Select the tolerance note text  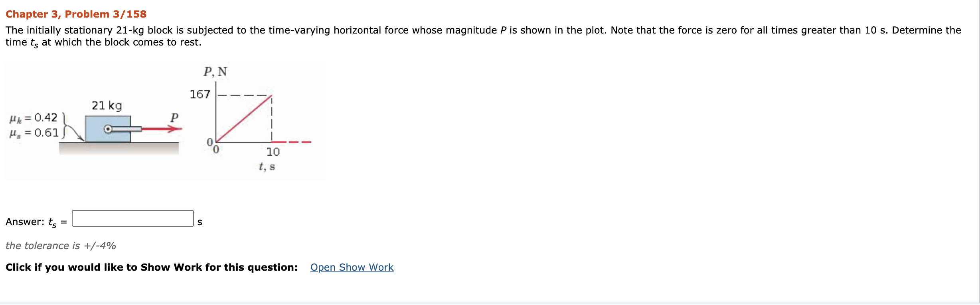tap(61, 246)
